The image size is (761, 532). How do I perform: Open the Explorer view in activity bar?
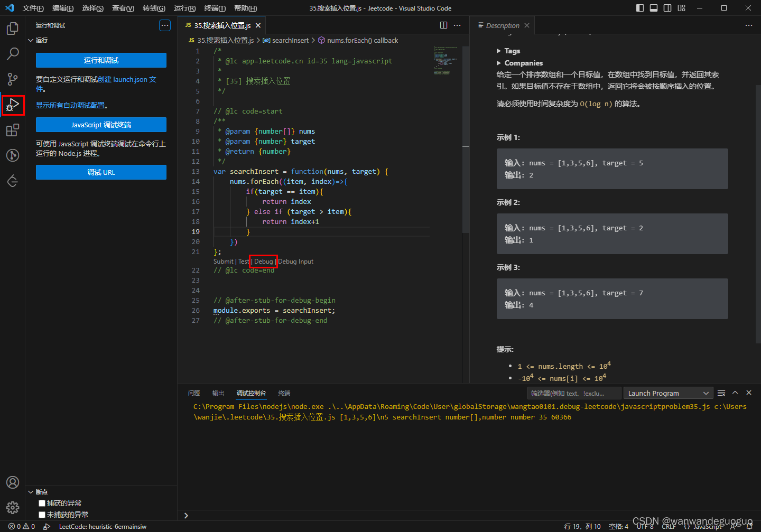click(x=13, y=29)
